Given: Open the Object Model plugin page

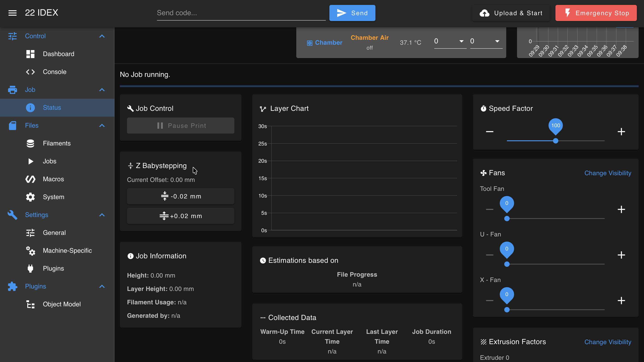Looking at the screenshot, I should pyautogui.click(x=57, y=304).
